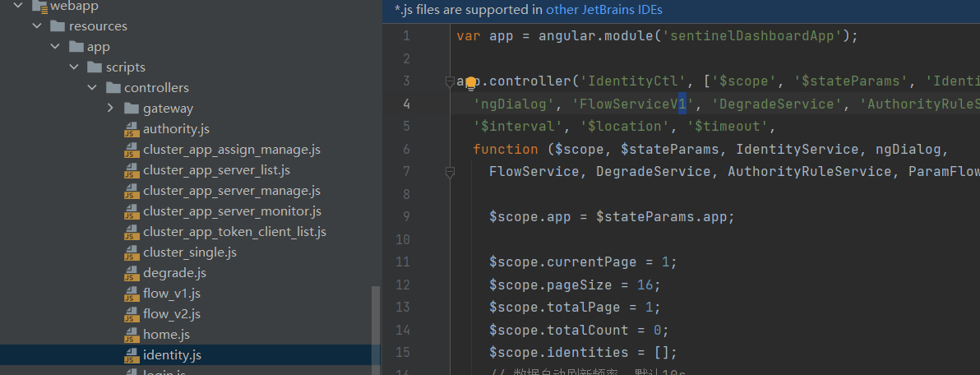Screen dimensions: 980x375
Task: Open cluster_single.js file
Action: coord(189,253)
